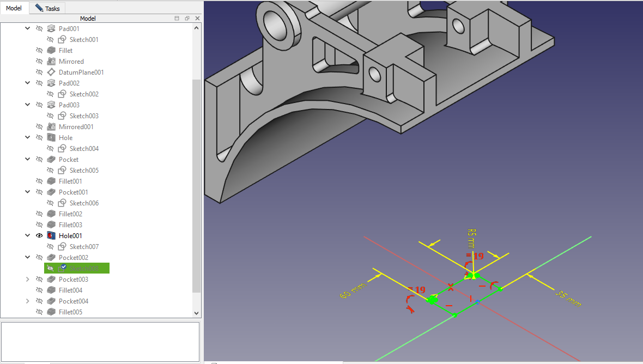The width and height of the screenshot is (643, 364).
Task: Select the Model tab
Action: click(14, 9)
